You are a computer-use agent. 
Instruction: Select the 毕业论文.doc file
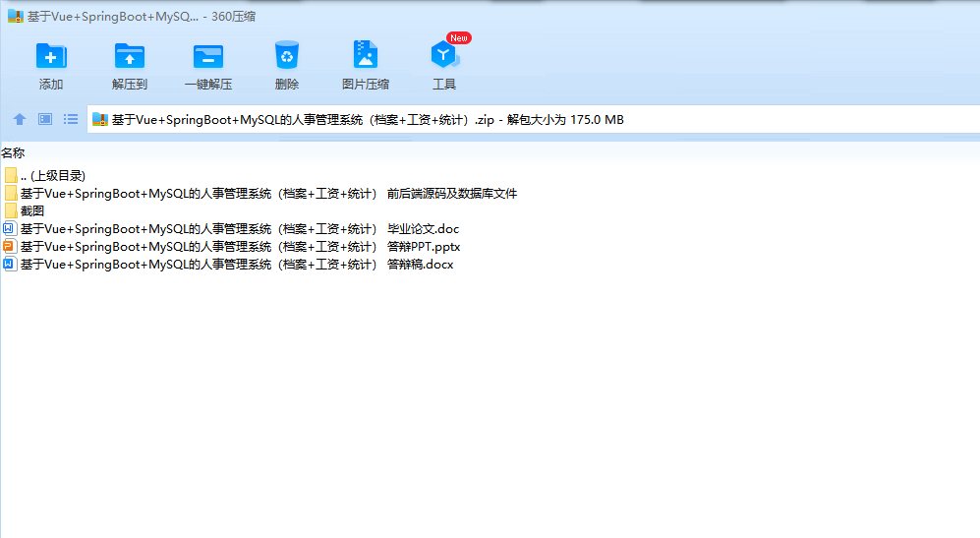232,229
